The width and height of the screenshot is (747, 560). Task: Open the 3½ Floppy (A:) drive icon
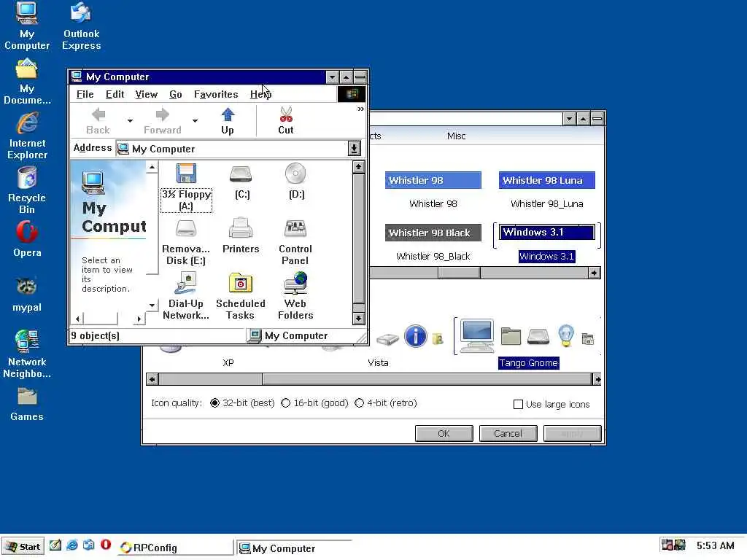click(x=186, y=187)
